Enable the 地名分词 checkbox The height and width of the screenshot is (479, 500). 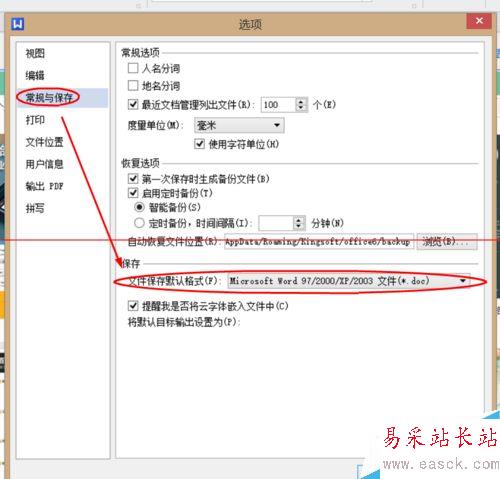point(133,86)
